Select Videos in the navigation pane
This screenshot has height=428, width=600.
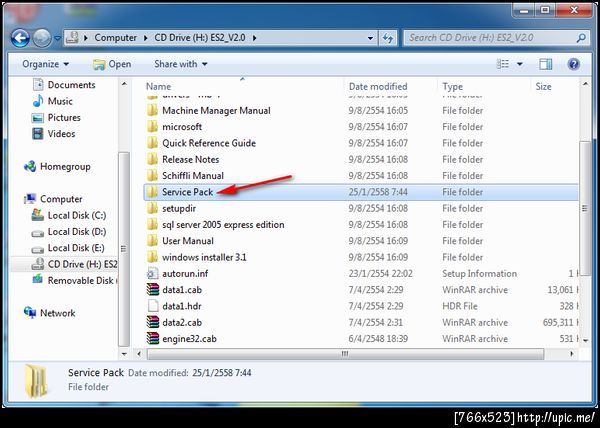pyautogui.click(x=61, y=134)
